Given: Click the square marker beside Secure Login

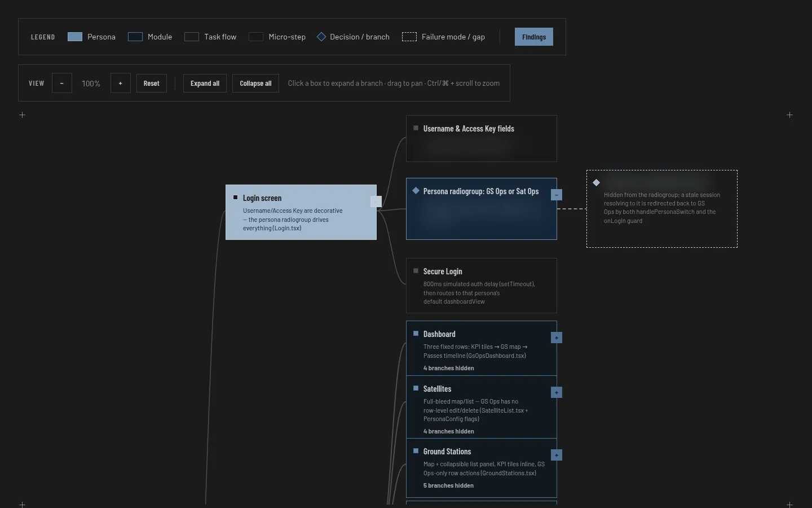Looking at the screenshot, I should tap(416, 271).
